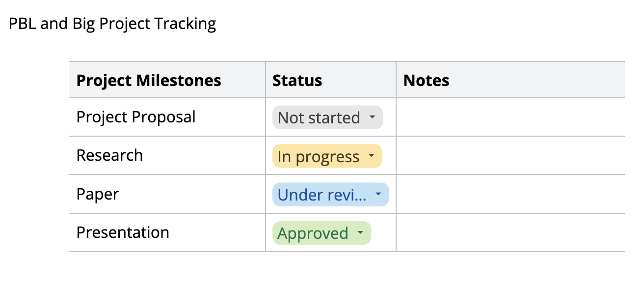644x290 pixels.
Task: Click the arrow on In progress chip
Action: pyautogui.click(x=371, y=156)
